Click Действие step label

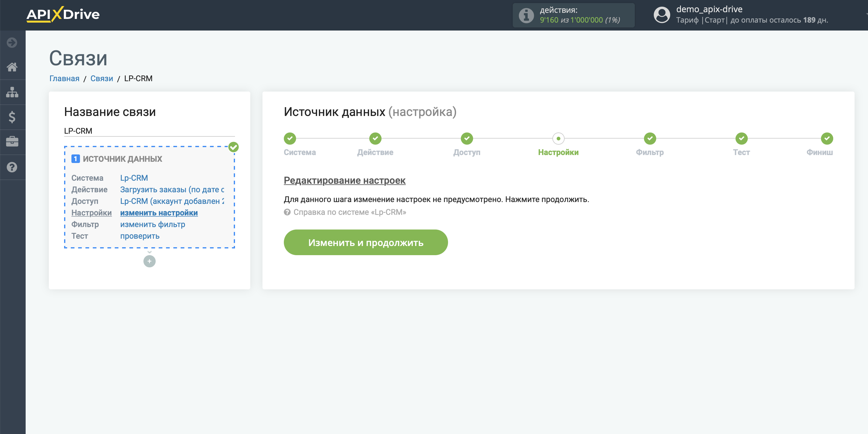coord(375,152)
